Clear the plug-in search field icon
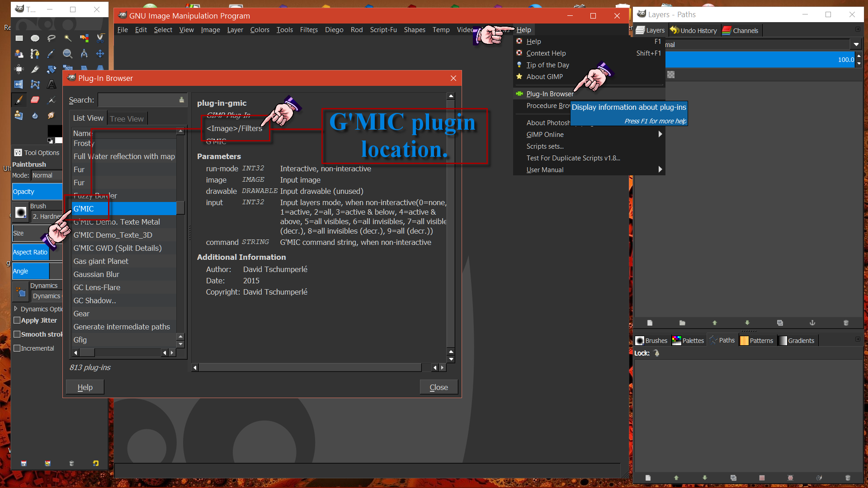This screenshot has width=868, height=488. coord(181,100)
